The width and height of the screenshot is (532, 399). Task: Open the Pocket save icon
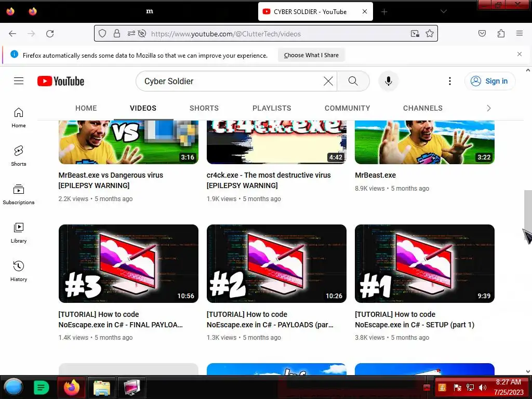pos(482,33)
